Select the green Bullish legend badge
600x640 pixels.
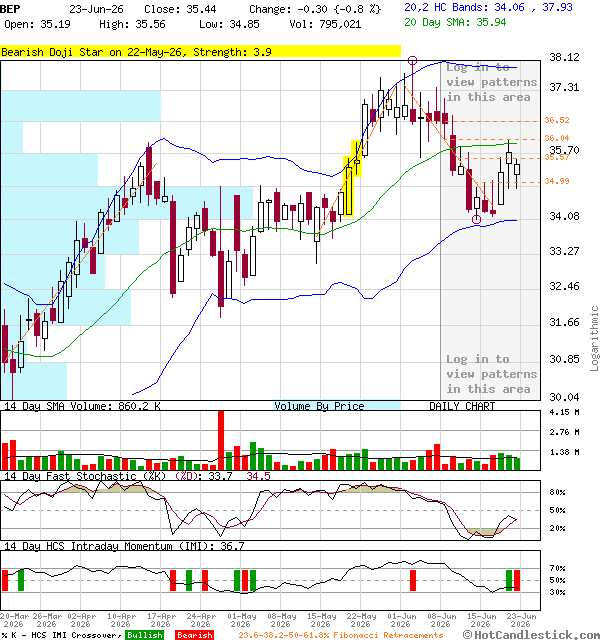click(144, 635)
